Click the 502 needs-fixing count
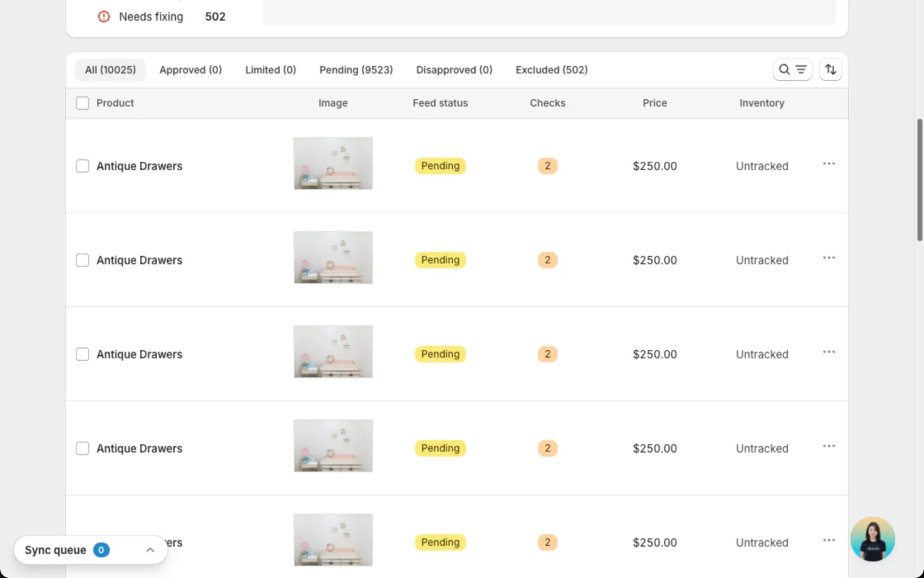 tap(215, 17)
